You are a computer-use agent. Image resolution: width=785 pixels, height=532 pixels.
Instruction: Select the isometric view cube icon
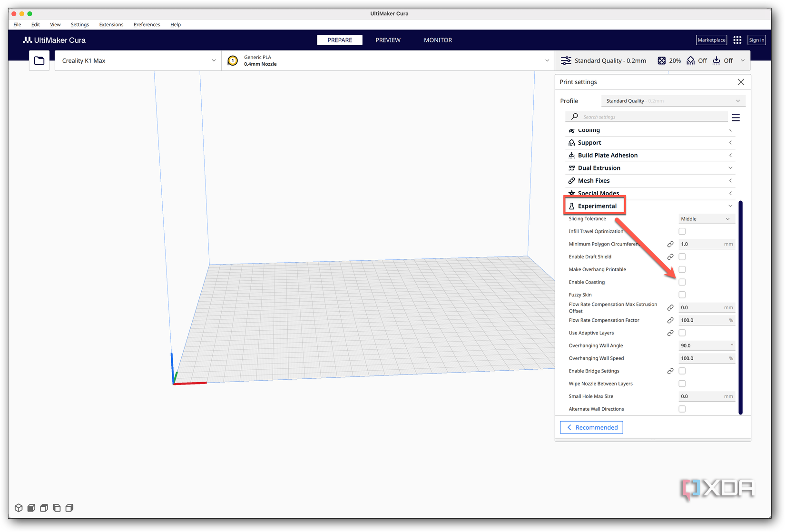click(x=19, y=508)
